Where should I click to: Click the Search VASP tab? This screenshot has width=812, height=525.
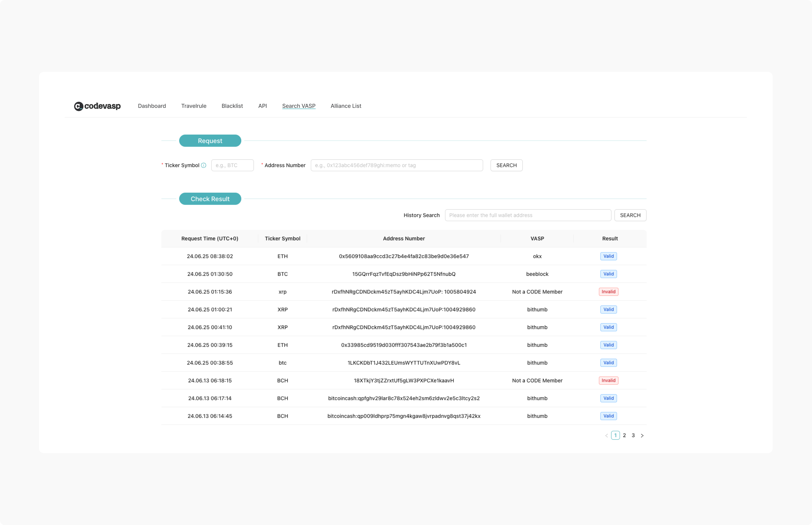tap(298, 106)
